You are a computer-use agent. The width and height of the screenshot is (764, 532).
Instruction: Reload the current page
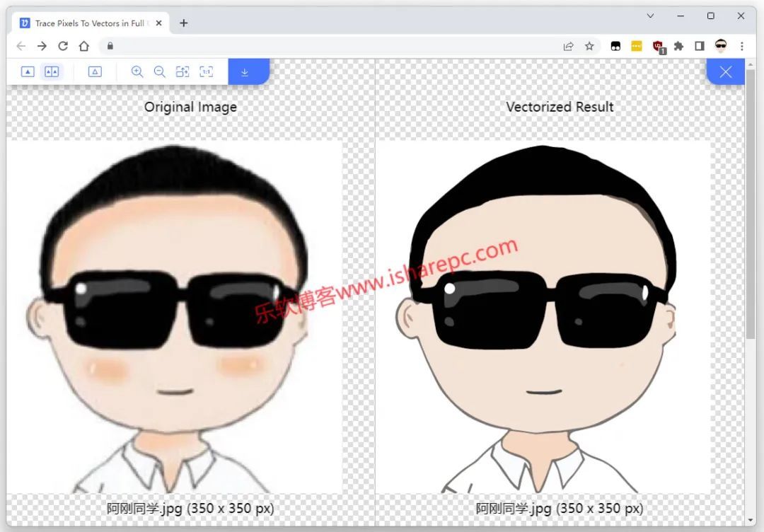tap(63, 46)
